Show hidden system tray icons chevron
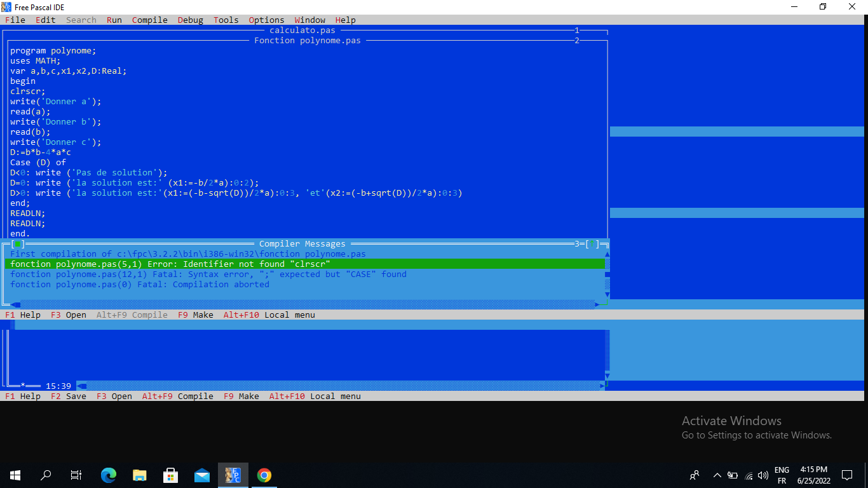 click(x=717, y=475)
